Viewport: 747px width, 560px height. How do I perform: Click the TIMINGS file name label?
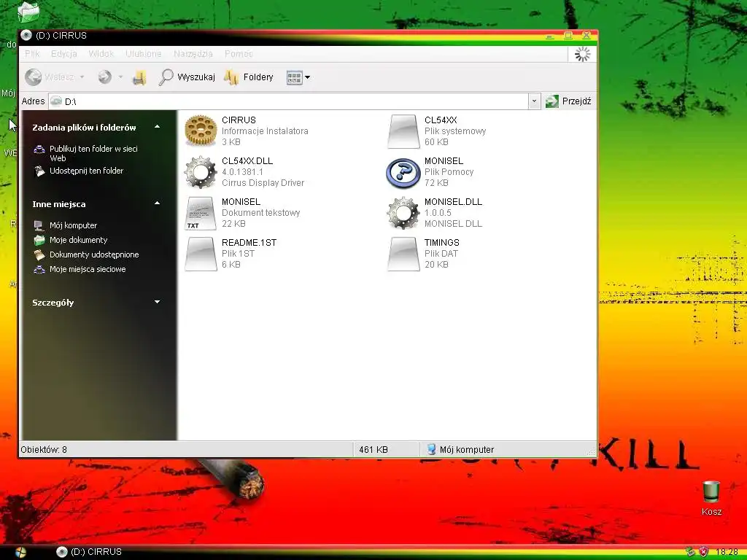tap(442, 242)
